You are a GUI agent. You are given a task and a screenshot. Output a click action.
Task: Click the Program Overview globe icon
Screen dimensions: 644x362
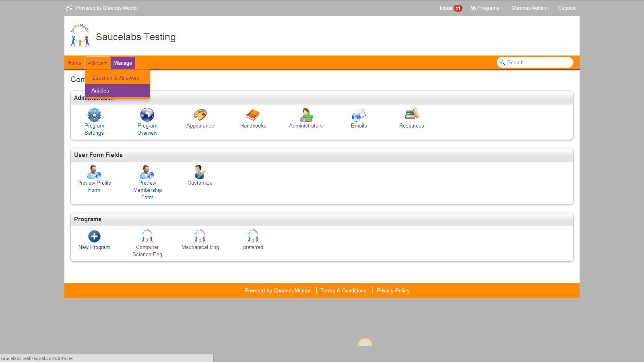coord(147,115)
